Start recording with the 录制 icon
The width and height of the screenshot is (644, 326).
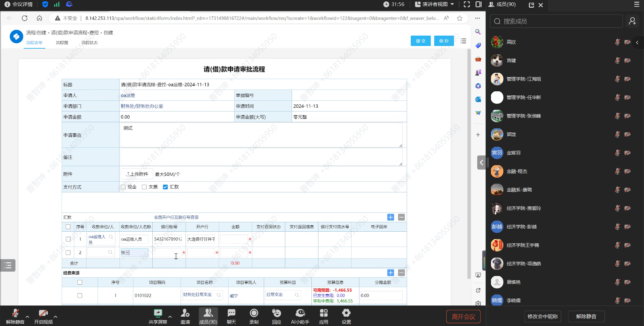pyautogui.click(x=254, y=313)
